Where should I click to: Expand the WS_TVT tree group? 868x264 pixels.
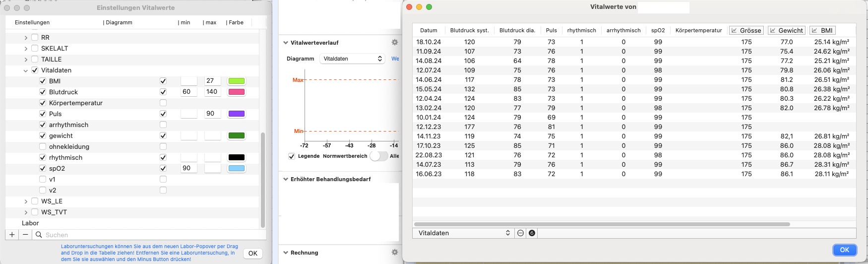26,212
